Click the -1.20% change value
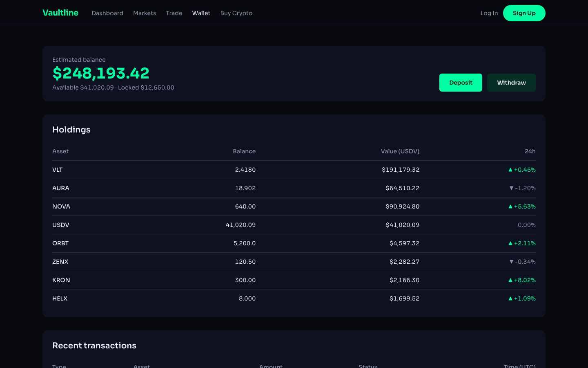588x368 pixels. tap(526, 188)
